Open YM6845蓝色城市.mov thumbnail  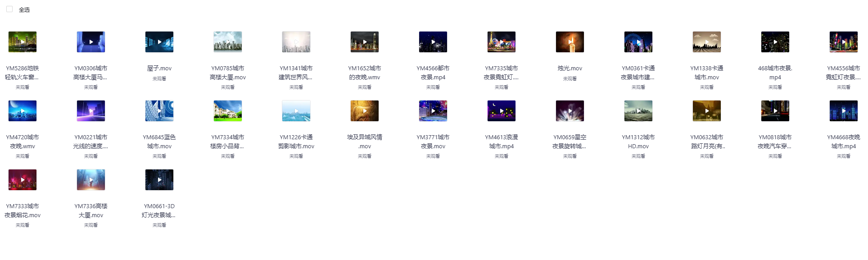[x=159, y=111]
